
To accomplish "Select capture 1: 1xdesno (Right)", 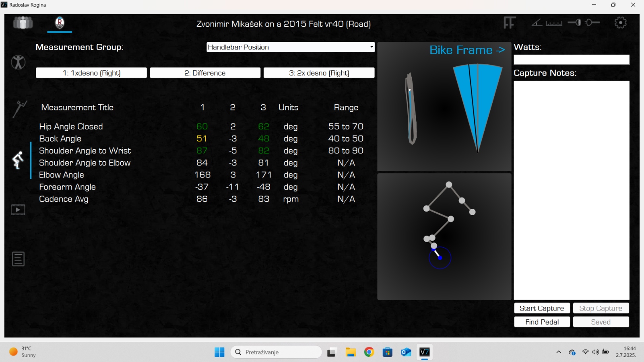I will pyautogui.click(x=91, y=73).
